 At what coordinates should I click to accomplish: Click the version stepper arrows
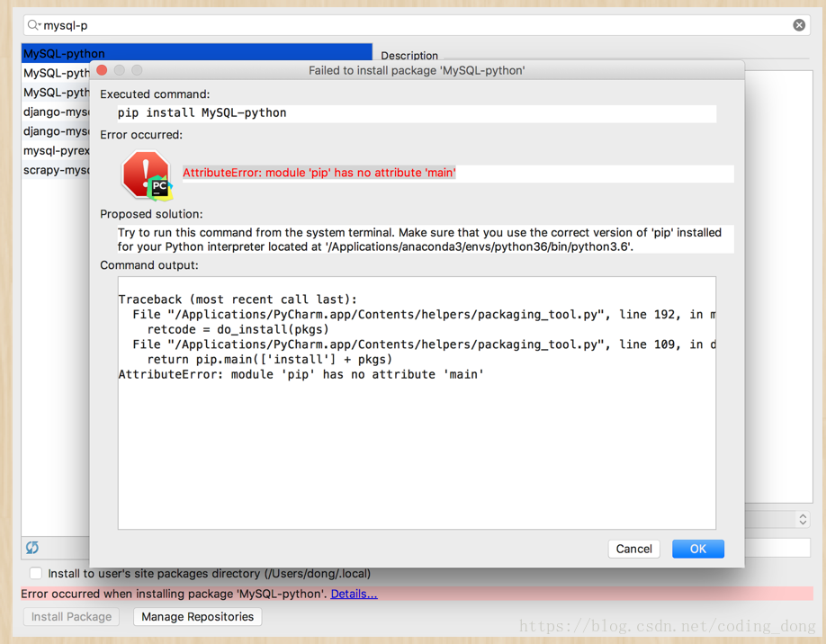click(x=803, y=519)
